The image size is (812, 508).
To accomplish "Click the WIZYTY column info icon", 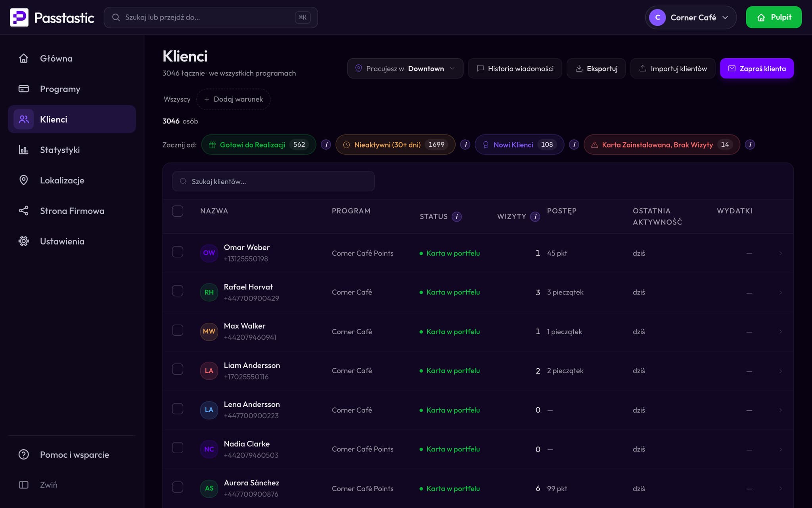I will [x=535, y=217].
